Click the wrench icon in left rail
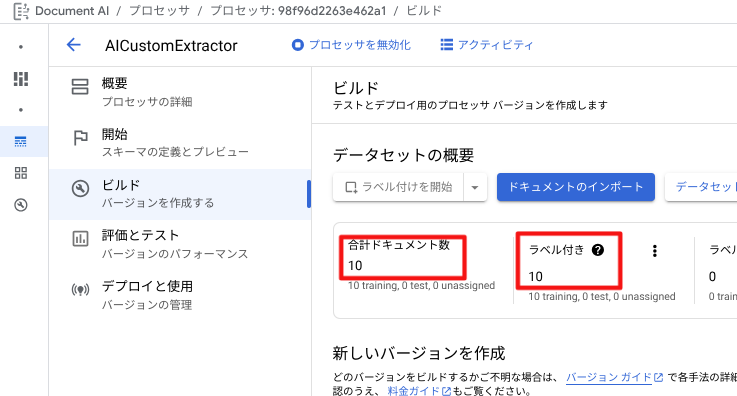Image resolution: width=737 pixels, height=396 pixels. click(x=21, y=205)
